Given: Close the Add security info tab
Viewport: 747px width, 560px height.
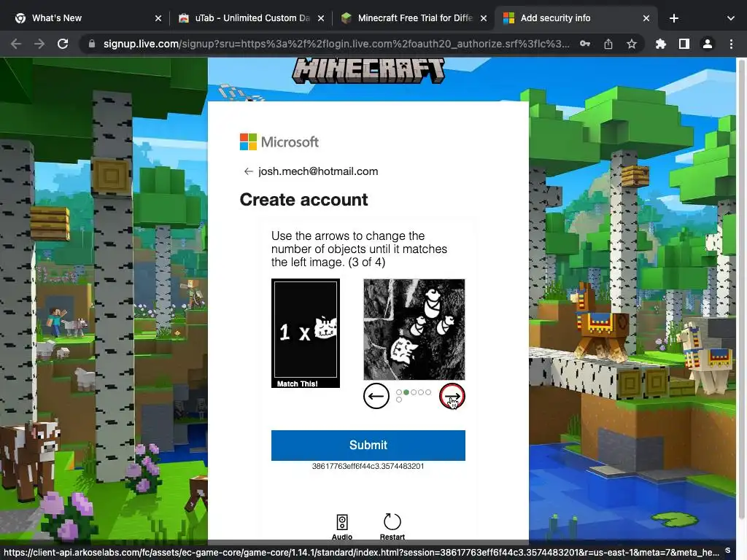Looking at the screenshot, I should point(646,18).
